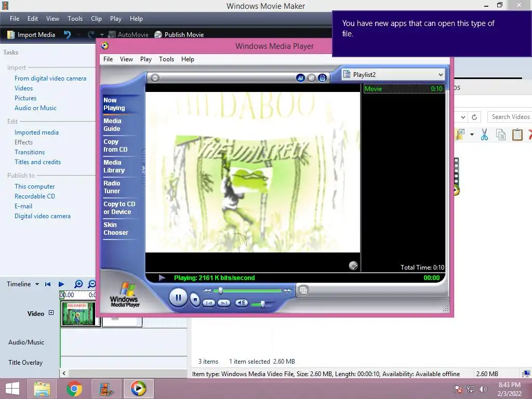Screen dimensions: 532x399
Task: Mute audio with the speaker button
Action: (x=241, y=303)
